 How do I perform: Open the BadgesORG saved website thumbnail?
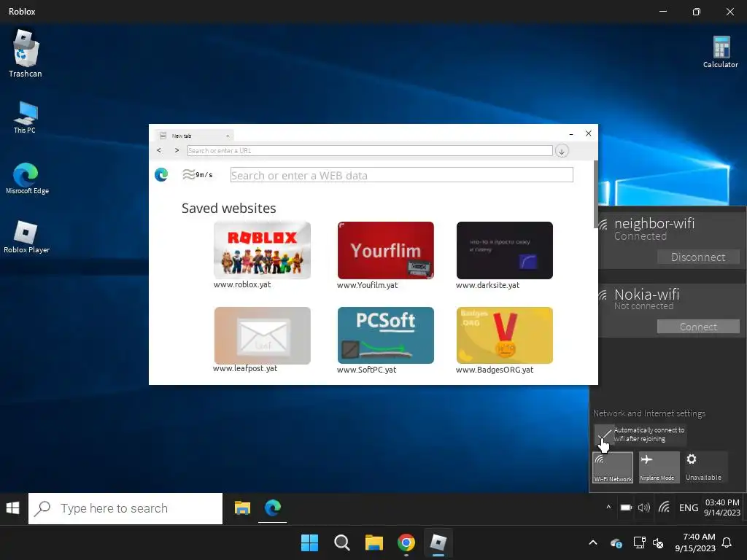(x=505, y=335)
